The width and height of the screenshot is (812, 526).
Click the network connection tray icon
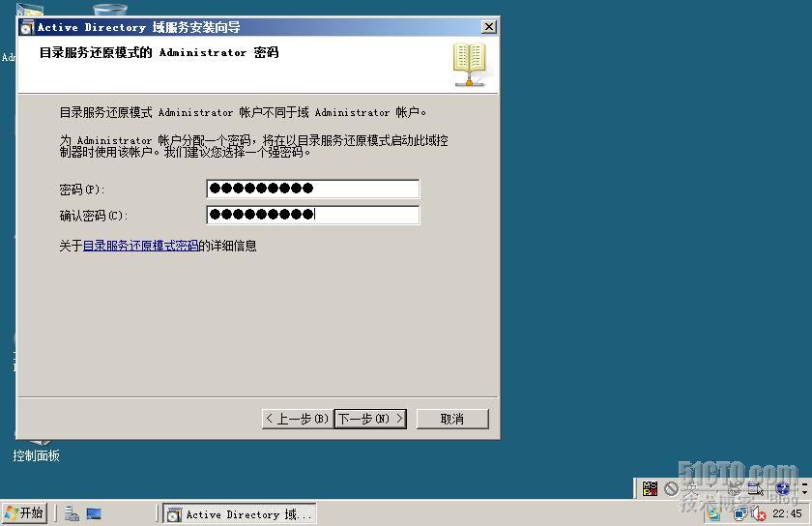pyautogui.click(x=740, y=514)
